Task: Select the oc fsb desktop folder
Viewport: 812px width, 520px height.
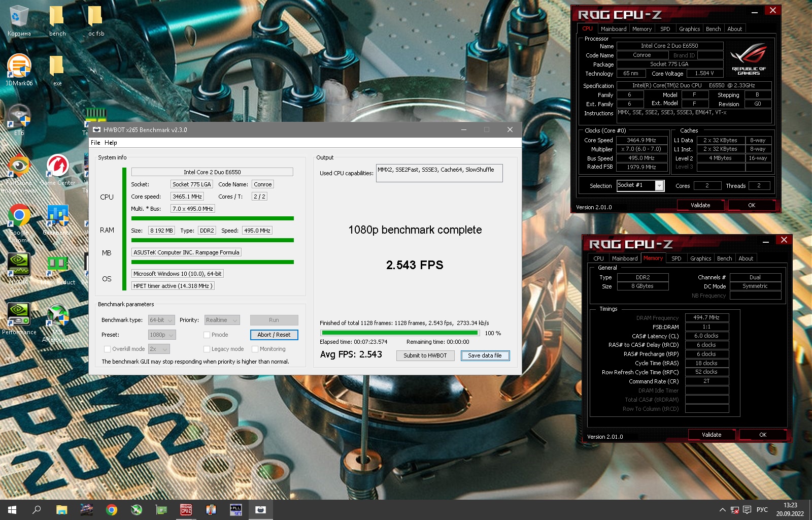Action: pyautogui.click(x=96, y=21)
